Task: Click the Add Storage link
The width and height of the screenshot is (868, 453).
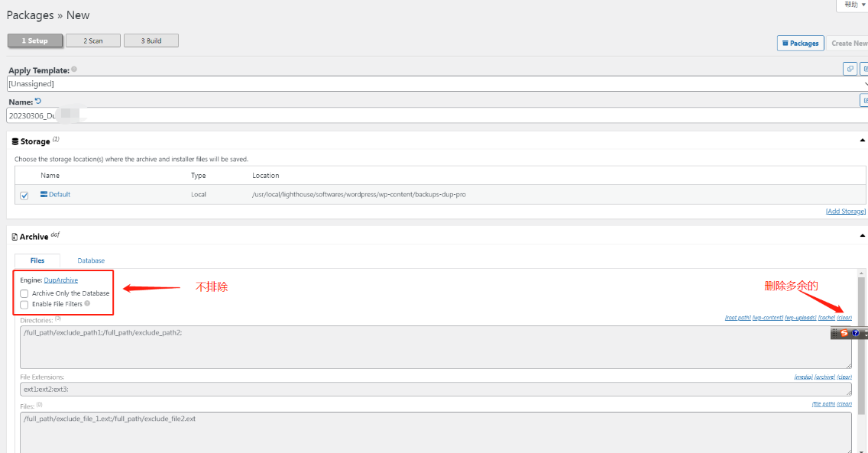Action: [845, 212]
